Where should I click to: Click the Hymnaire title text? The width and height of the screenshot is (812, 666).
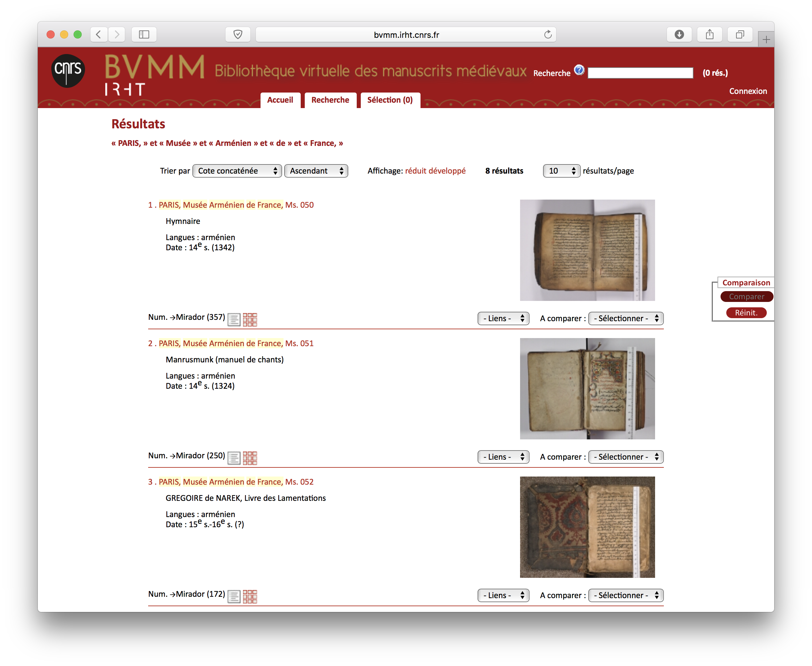[183, 221]
